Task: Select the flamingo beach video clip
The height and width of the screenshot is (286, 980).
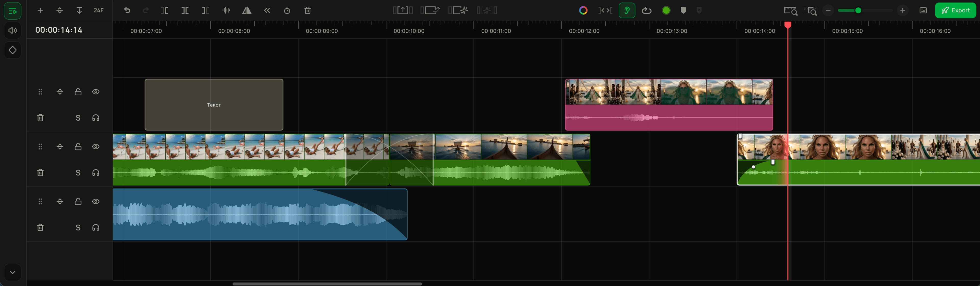Action: (251, 160)
